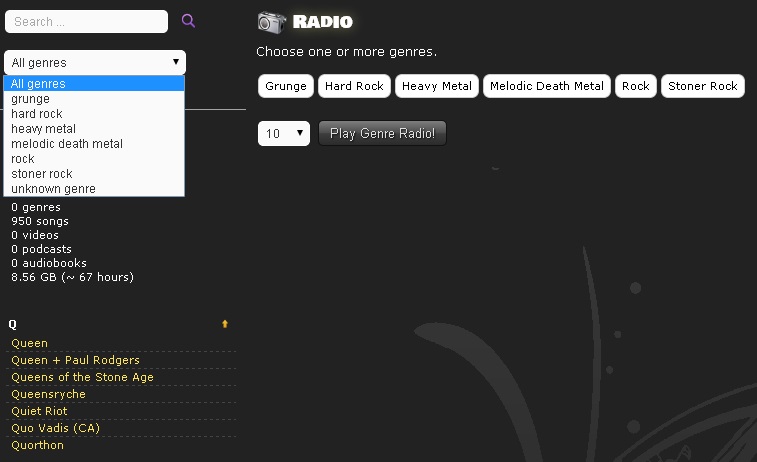This screenshot has width=757, height=462.
Task: Open the Quiet Riot artist link
Action: 39,411
